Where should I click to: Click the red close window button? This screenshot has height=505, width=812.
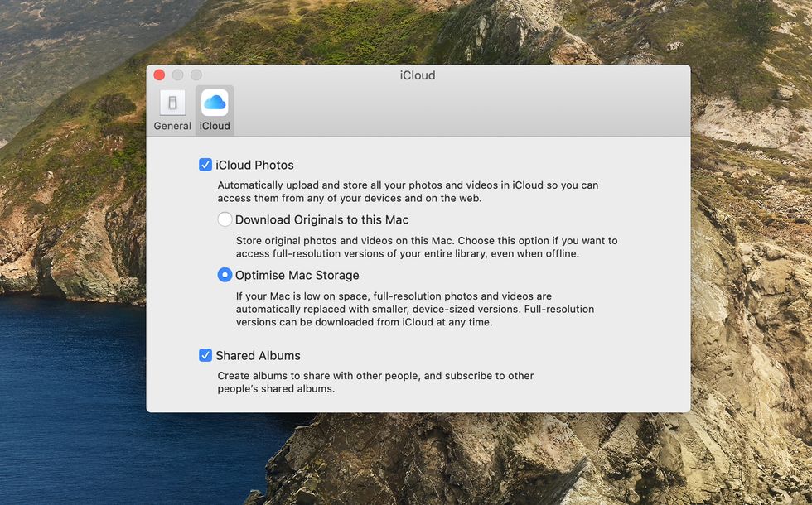(159, 75)
